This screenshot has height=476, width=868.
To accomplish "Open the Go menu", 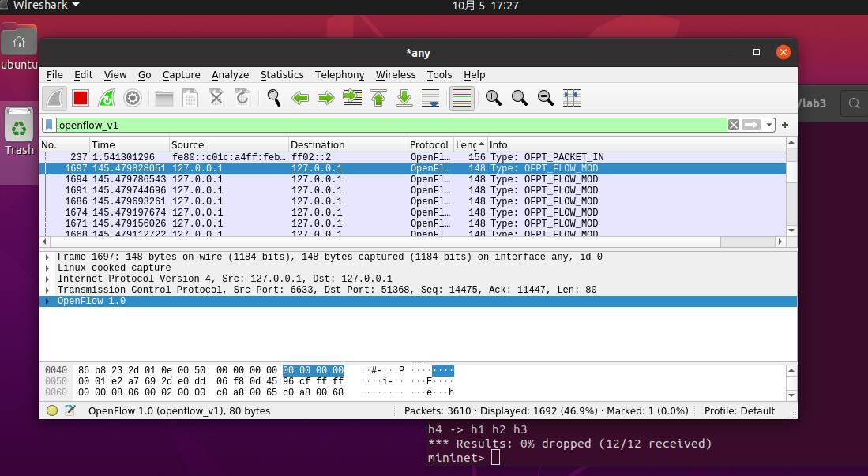I will 145,75.
